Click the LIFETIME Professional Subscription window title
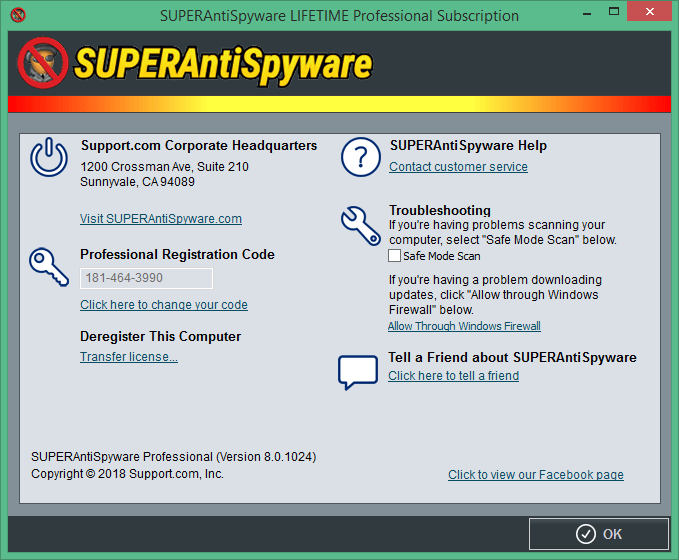Screen dimensions: 679x560 [x=339, y=16]
